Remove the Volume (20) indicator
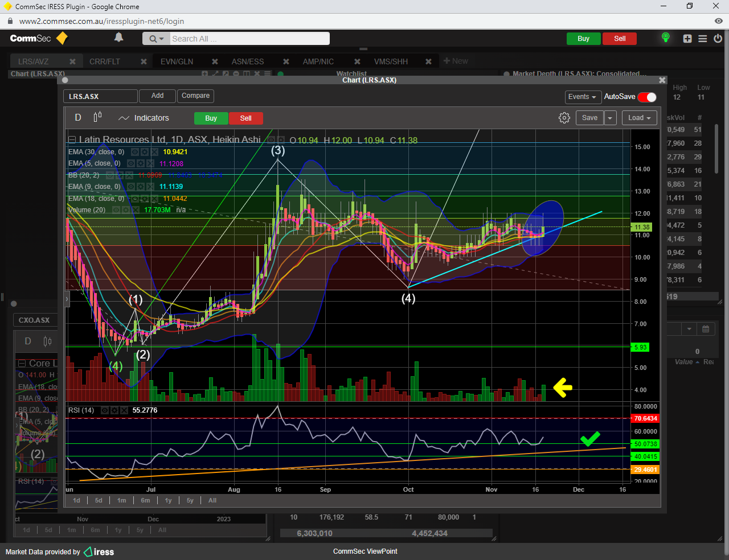 (x=136, y=210)
